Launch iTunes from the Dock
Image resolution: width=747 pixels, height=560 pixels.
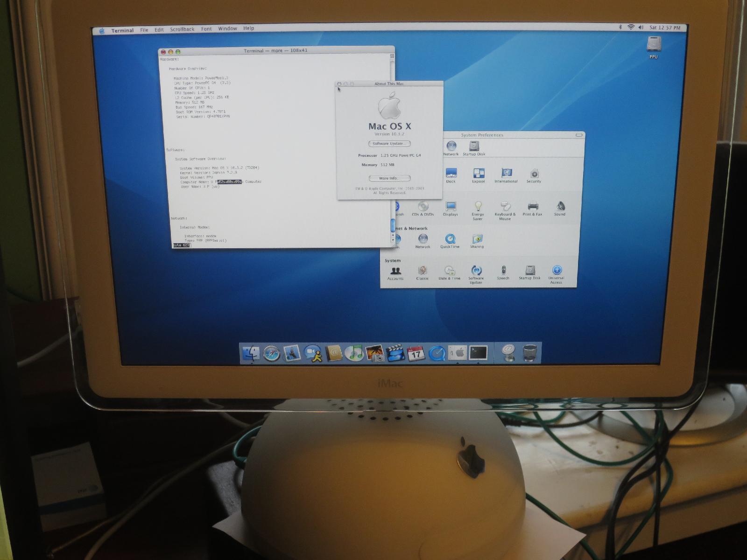[x=354, y=353]
